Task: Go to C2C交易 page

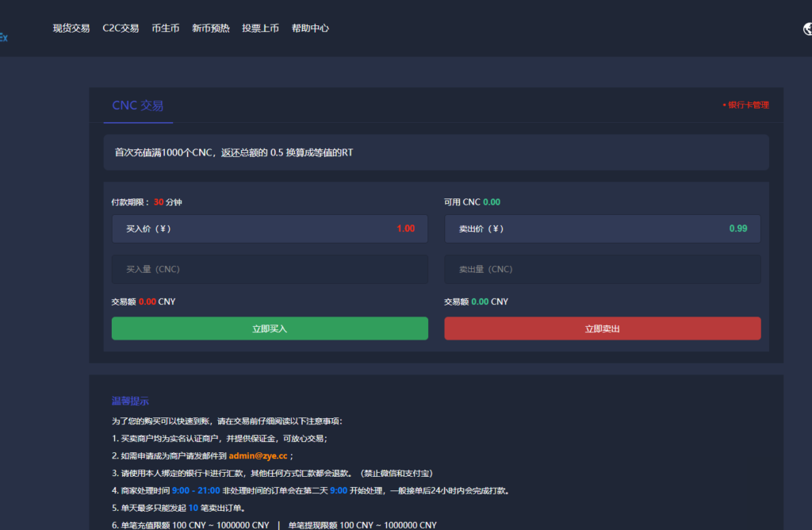Action: coord(121,29)
